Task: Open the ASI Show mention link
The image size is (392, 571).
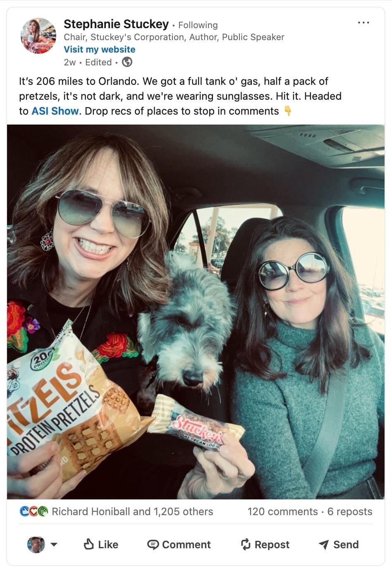Action: [x=55, y=111]
